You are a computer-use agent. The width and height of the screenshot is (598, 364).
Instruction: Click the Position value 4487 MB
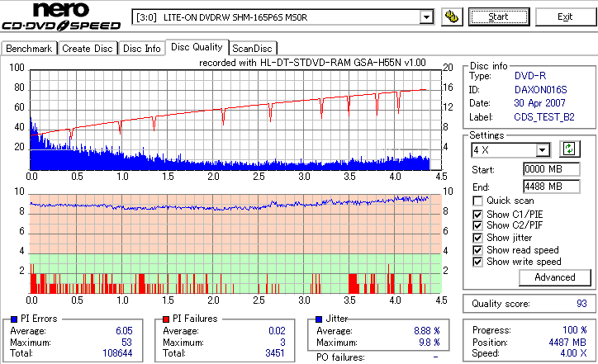point(567,343)
